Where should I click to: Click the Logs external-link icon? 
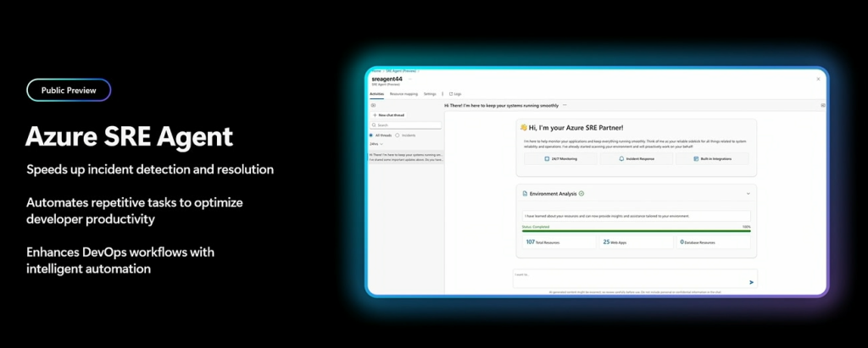[x=451, y=94]
